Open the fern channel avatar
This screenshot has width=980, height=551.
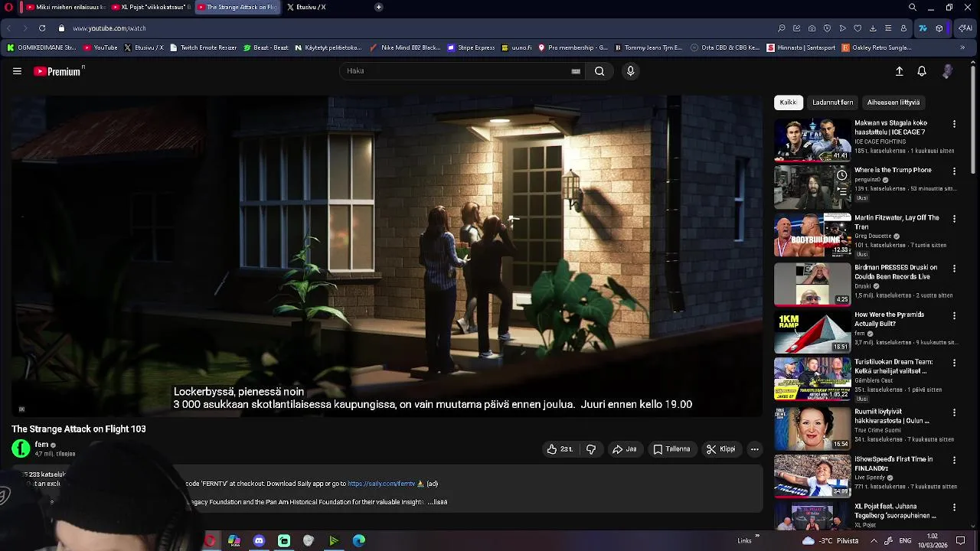point(21,448)
